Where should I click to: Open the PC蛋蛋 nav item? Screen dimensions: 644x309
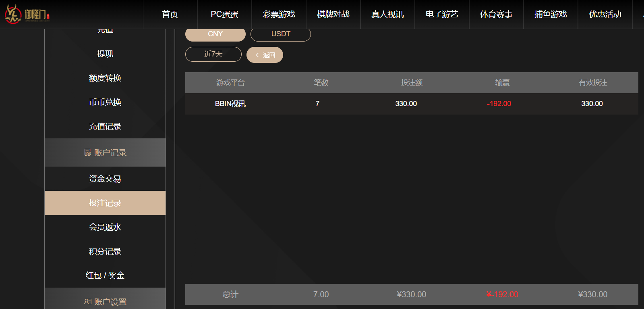pos(224,14)
